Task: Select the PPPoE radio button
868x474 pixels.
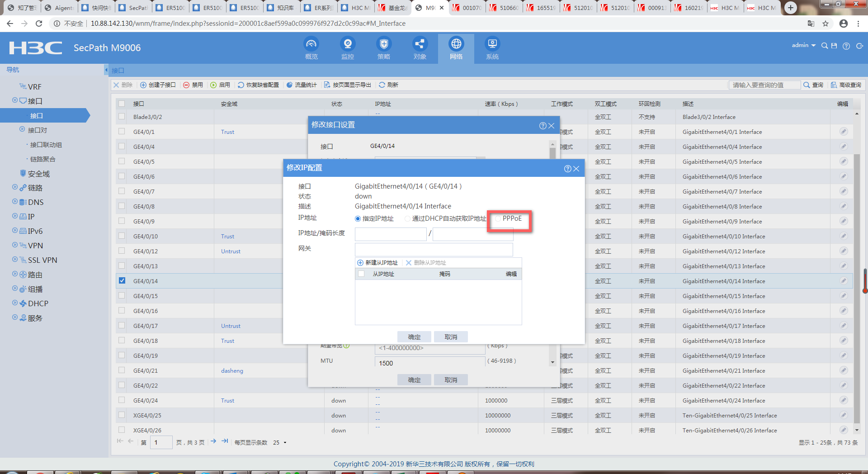Action: [x=498, y=219]
